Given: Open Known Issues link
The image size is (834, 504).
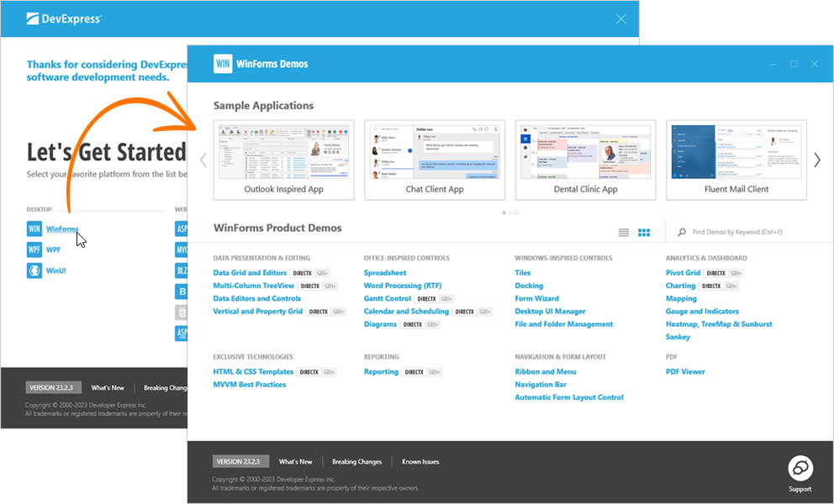Looking at the screenshot, I should (420, 461).
